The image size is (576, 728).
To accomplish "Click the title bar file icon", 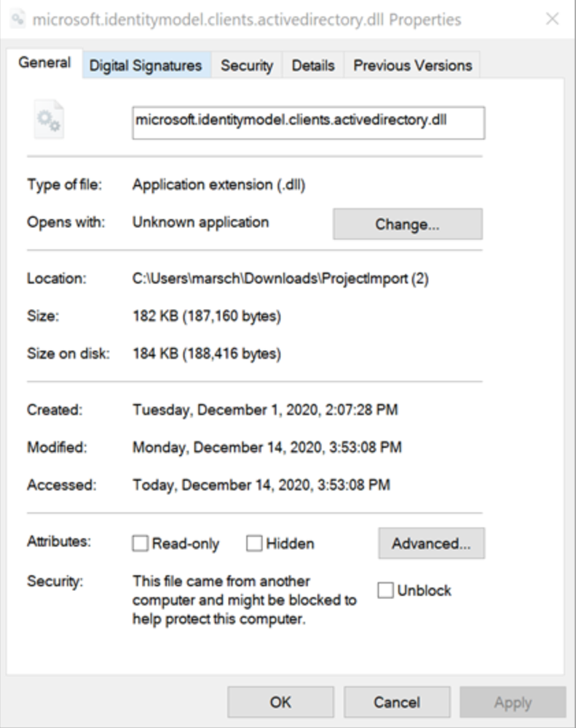I will pyautogui.click(x=17, y=20).
